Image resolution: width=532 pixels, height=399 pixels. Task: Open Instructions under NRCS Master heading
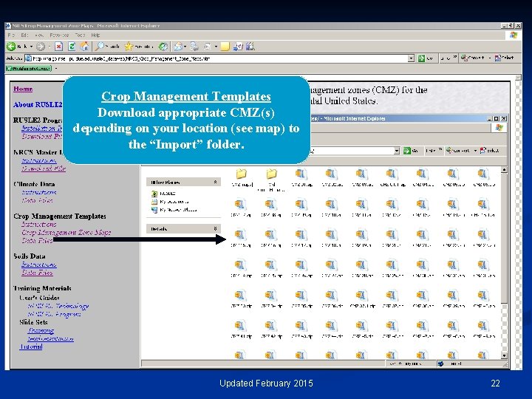tap(38, 160)
